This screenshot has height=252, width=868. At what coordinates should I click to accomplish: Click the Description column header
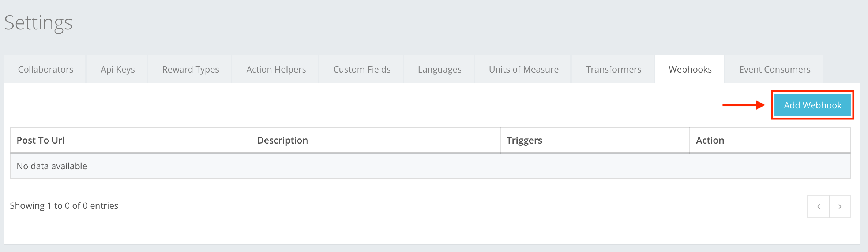282,140
